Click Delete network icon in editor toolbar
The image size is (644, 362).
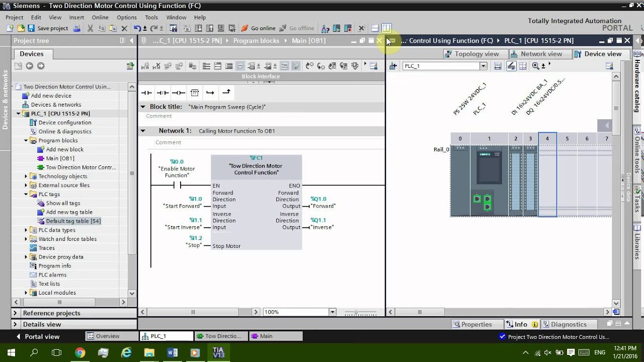tap(157, 66)
